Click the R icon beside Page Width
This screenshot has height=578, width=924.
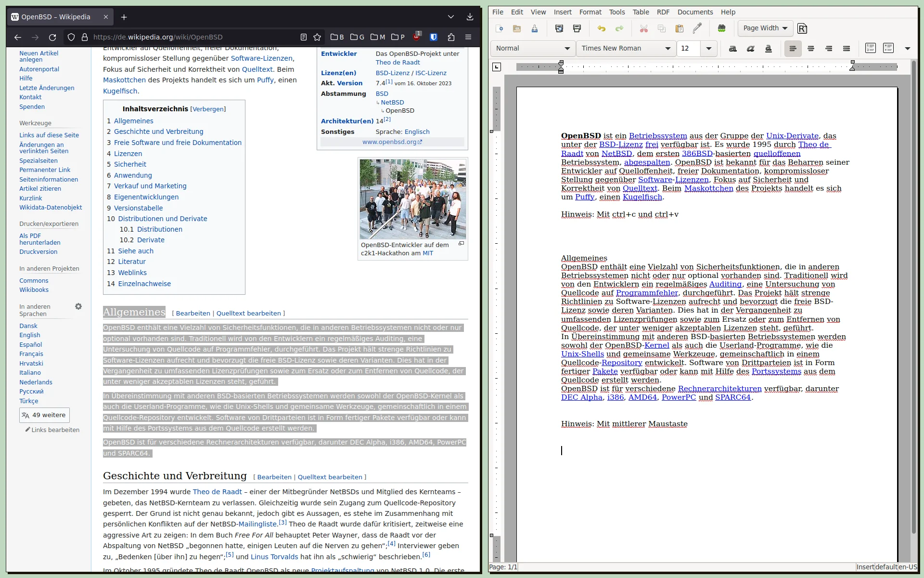point(802,28)
